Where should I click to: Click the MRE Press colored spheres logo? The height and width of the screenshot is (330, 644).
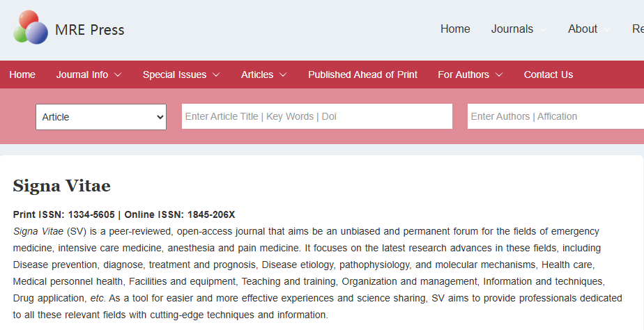31,28
